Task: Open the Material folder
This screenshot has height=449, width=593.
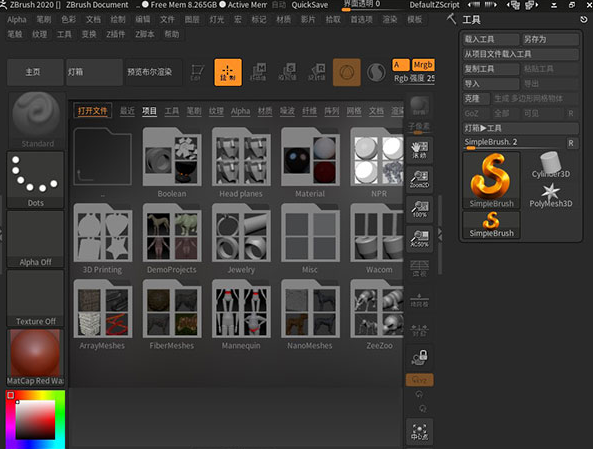Action: [310, 163]
